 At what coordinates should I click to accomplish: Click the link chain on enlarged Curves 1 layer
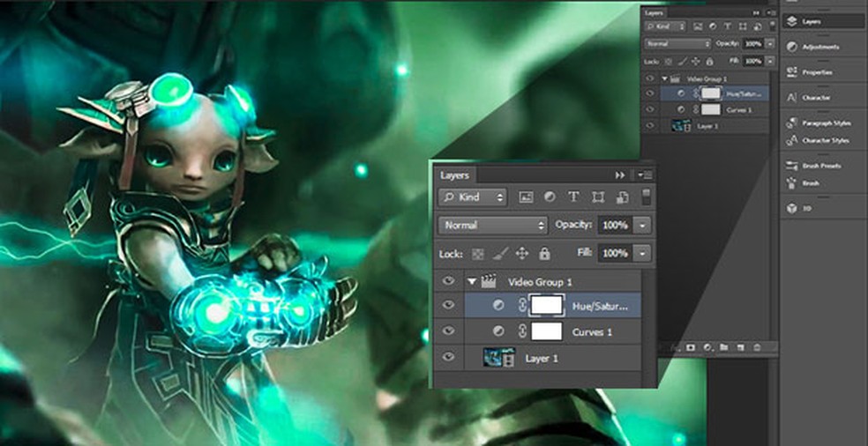pyautogui.click(x=522, y=331)
